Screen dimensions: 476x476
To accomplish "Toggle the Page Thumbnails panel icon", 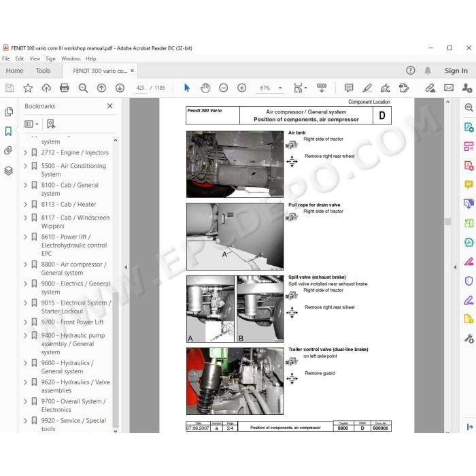I will coord(9,112).
